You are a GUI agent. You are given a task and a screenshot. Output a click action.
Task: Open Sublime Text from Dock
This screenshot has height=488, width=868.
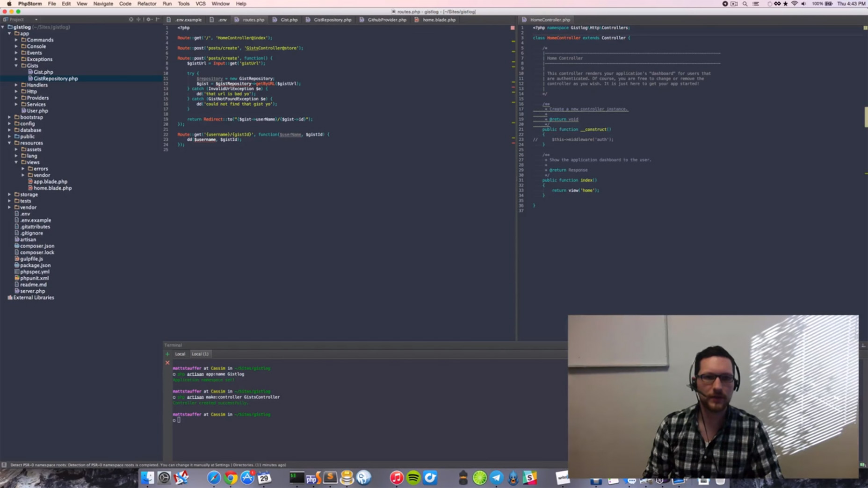point(330,478)
